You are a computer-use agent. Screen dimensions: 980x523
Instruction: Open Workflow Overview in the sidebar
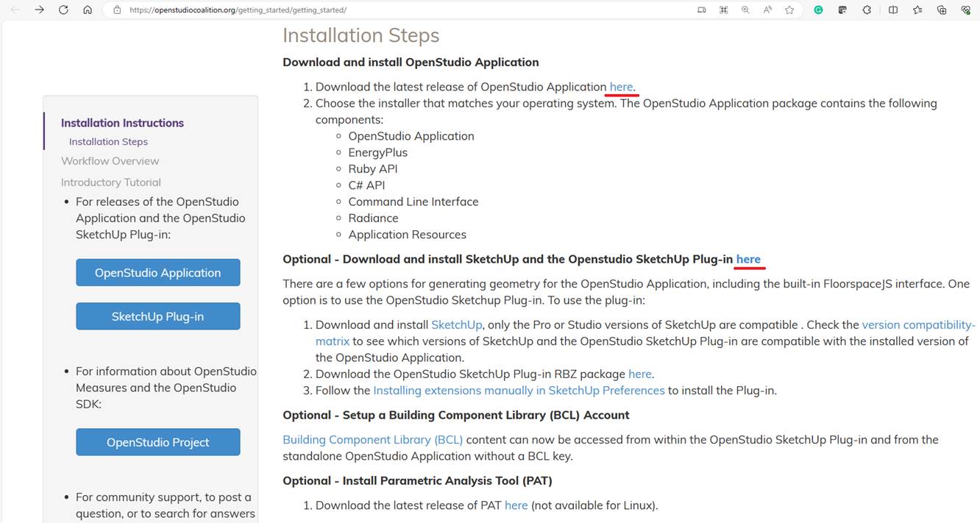(110, 161)
